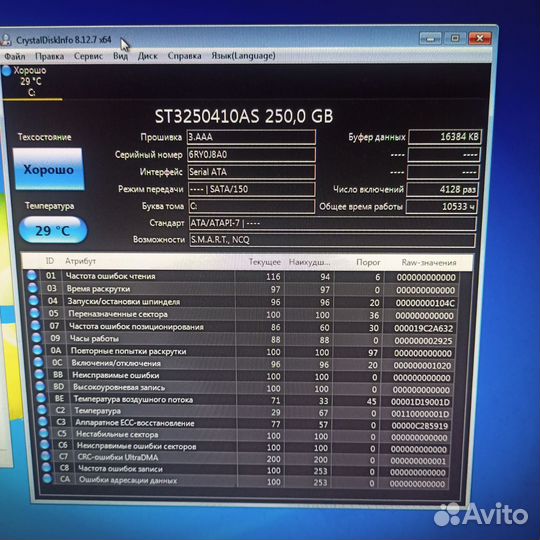Open the Справка menu
540x540 pixels.
[x=184, y=56]
